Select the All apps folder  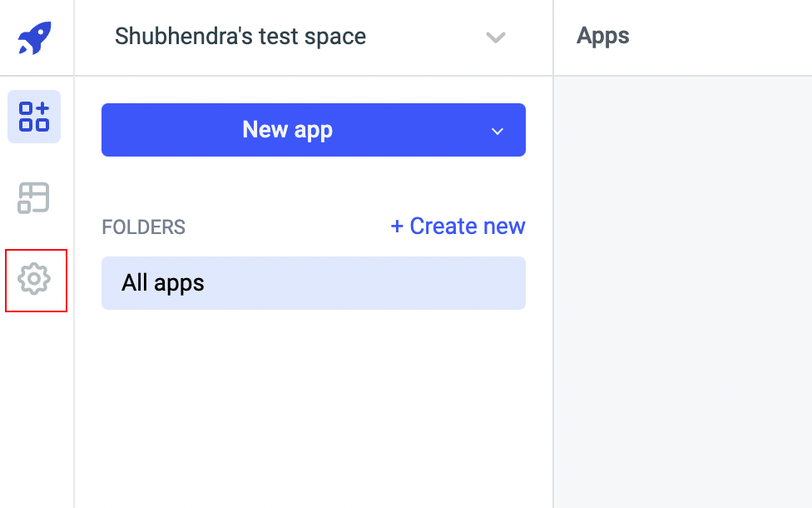[313, 283]
